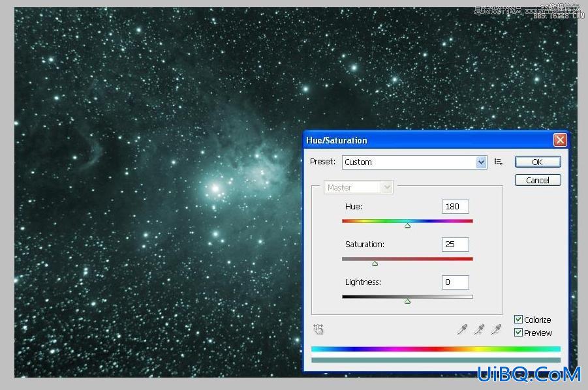Image resolution: width=588 pixels, height=390 pixels.
Task: Uncheck the Colorize checkbox
Action: [518, 319]
